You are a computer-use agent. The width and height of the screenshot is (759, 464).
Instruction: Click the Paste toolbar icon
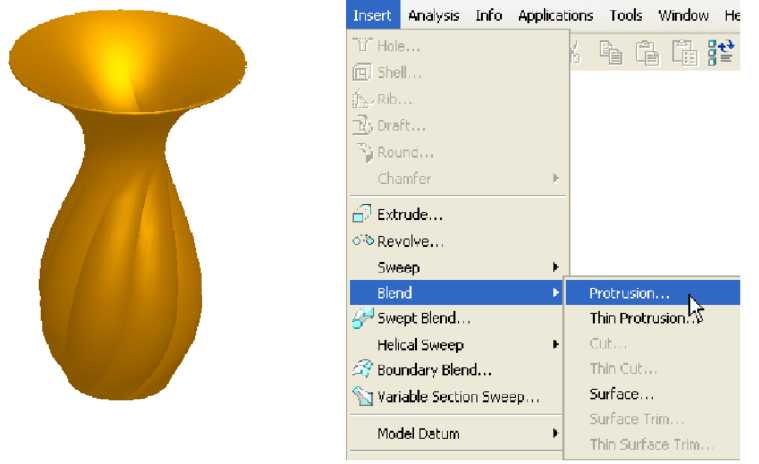point(647,52)
